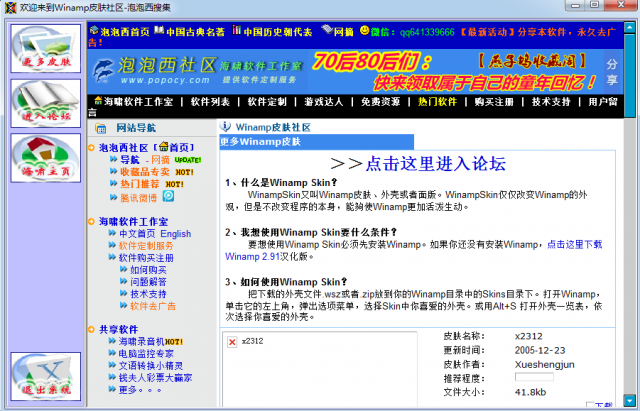Open 软件去广告 link
The width and height of the screenshot is (640, 411).
153,306
